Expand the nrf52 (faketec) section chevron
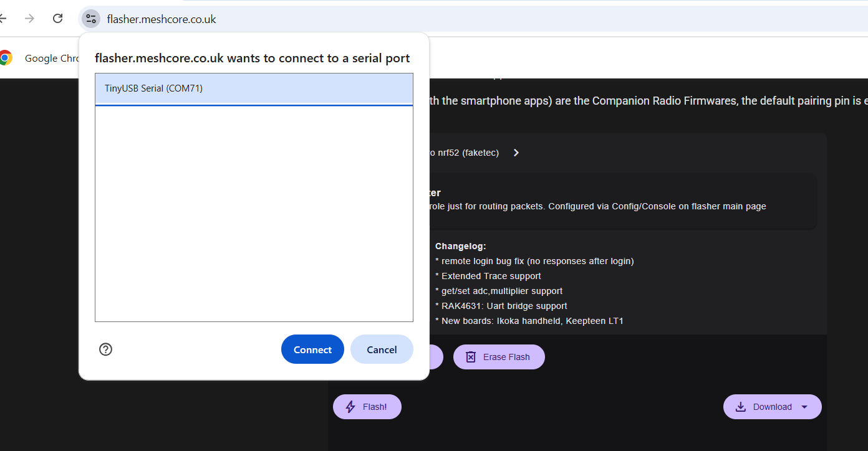The image size is (868, 451). pos(516,152)
